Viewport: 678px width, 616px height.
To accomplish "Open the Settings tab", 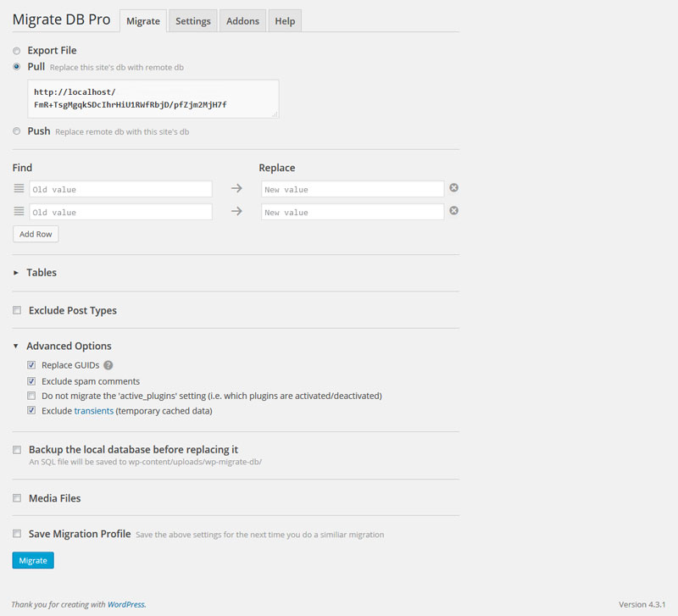I will pyautogui.click(x=193, y=20).
